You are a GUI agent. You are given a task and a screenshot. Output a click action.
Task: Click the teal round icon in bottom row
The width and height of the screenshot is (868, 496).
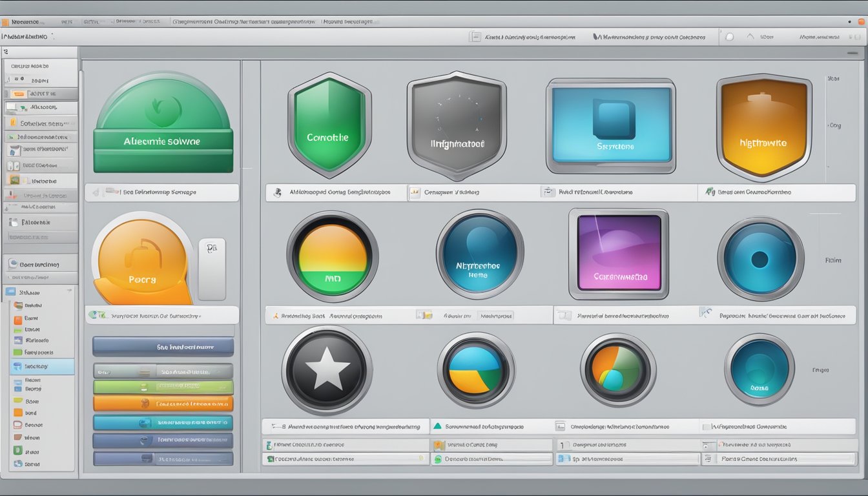pos(759,369)
